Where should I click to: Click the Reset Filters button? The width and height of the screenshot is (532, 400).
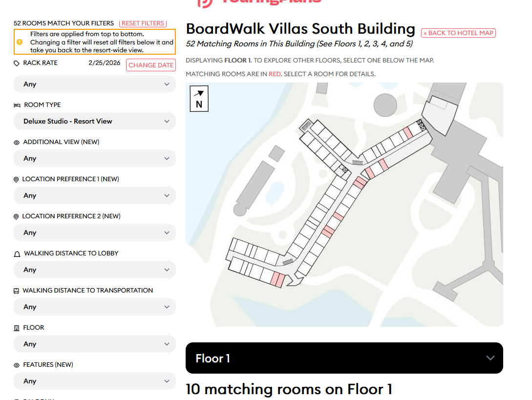pyautogui.click(x=143, y=23)
